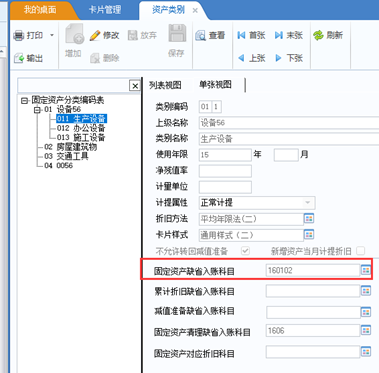Open 固定资产对应折旧科目 lookup icon
This screenshot has width=379, height=373.
(366, 352)
